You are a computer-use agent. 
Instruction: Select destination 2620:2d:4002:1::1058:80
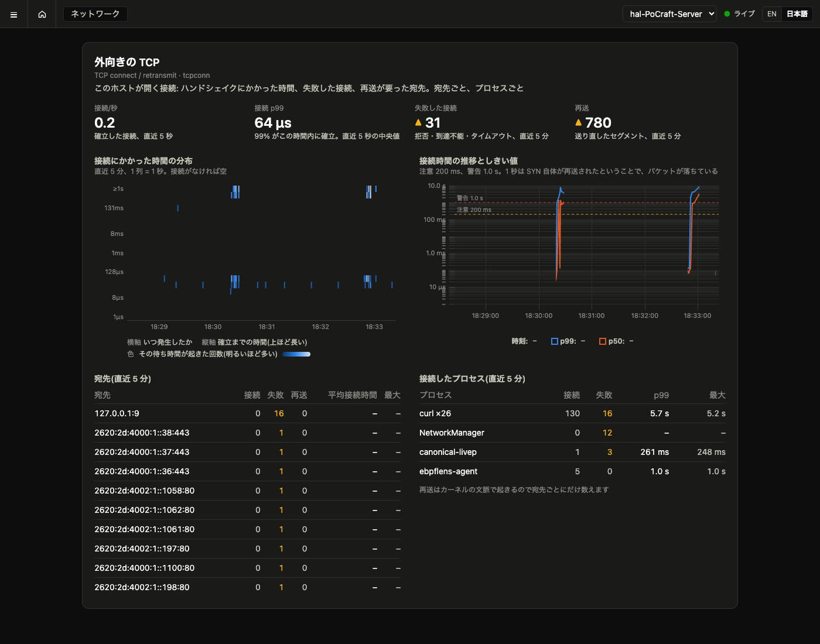coord(247,491)
